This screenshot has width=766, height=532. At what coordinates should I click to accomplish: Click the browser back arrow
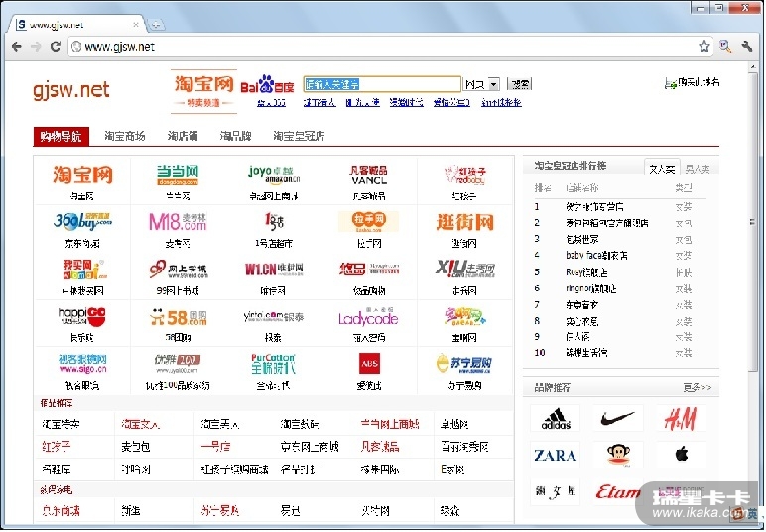coord(17,47)
